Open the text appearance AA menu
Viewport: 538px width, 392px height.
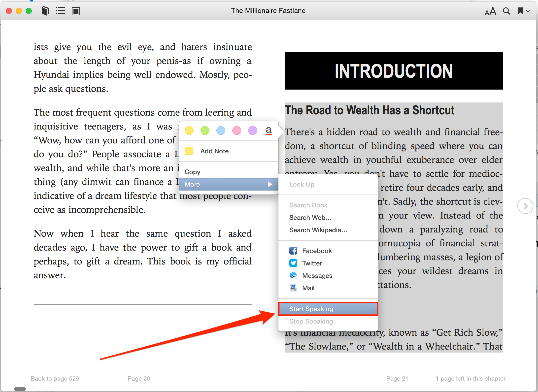(x=491, y=11)
